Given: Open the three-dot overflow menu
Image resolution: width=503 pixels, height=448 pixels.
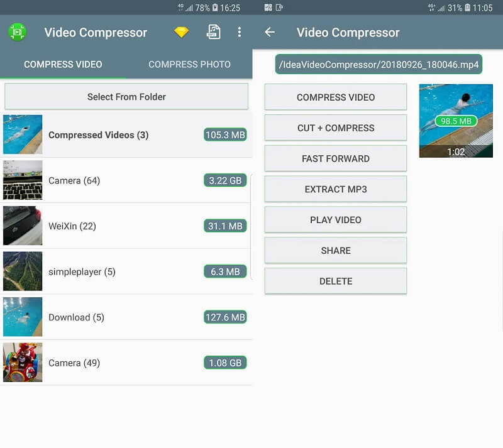Looking at the screenshot, I should pos(239,32).
